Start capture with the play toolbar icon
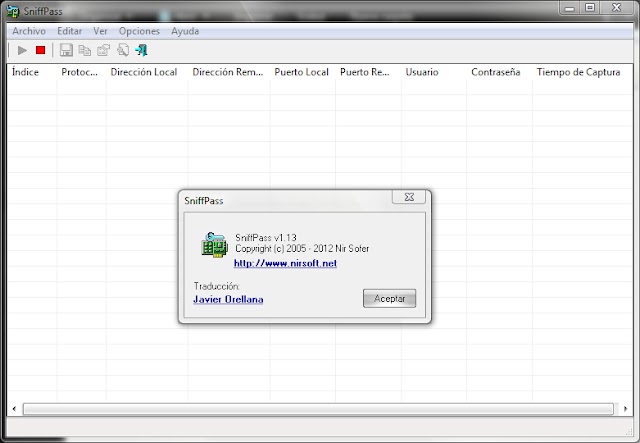The width and height of the screenshot is (640, 443). click(x=22, y=50)
